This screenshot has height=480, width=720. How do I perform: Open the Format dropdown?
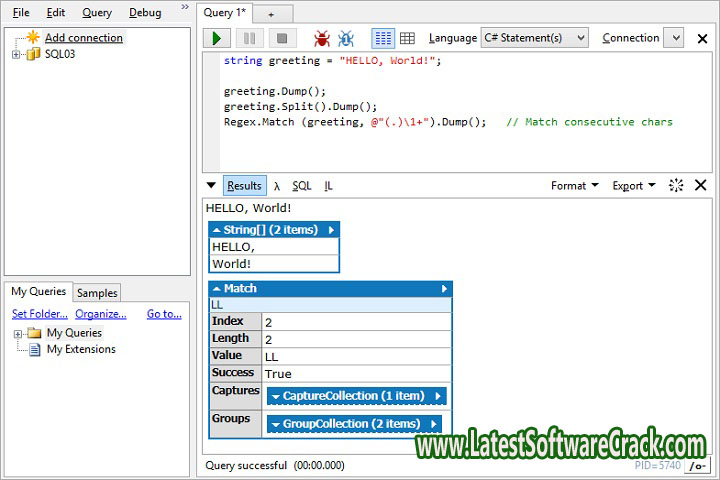(574, 186)
